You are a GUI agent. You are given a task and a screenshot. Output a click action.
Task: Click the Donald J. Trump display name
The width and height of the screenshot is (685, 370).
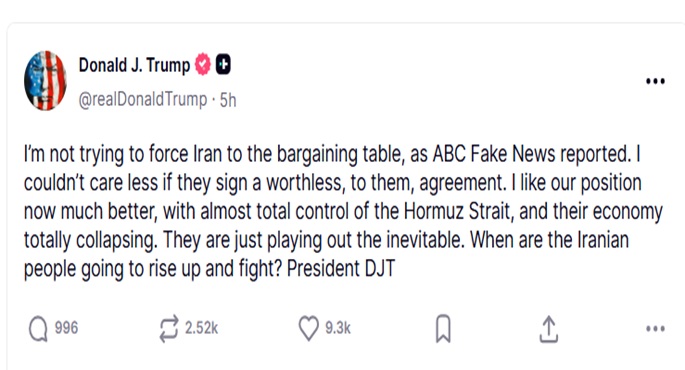[134, 65]
